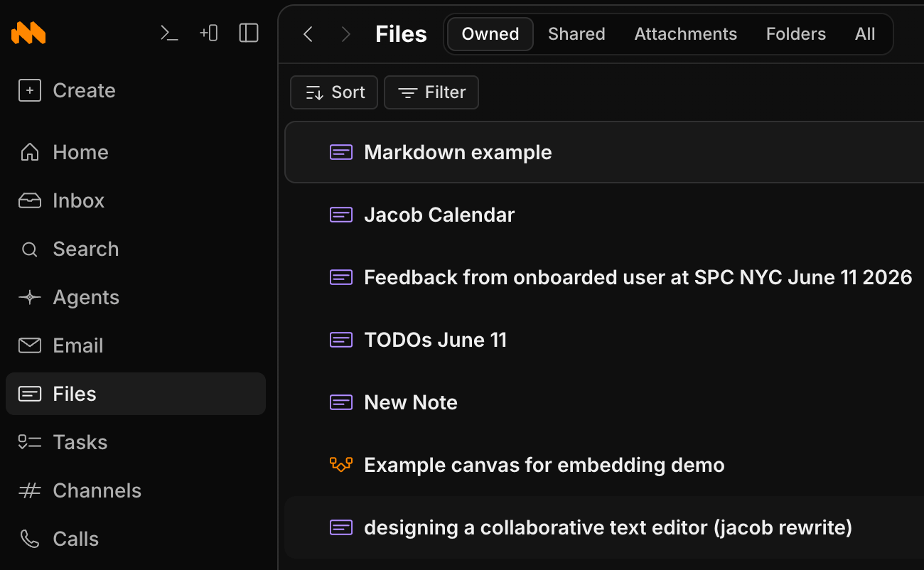Open Agents from the sidebar

[135, 297]
